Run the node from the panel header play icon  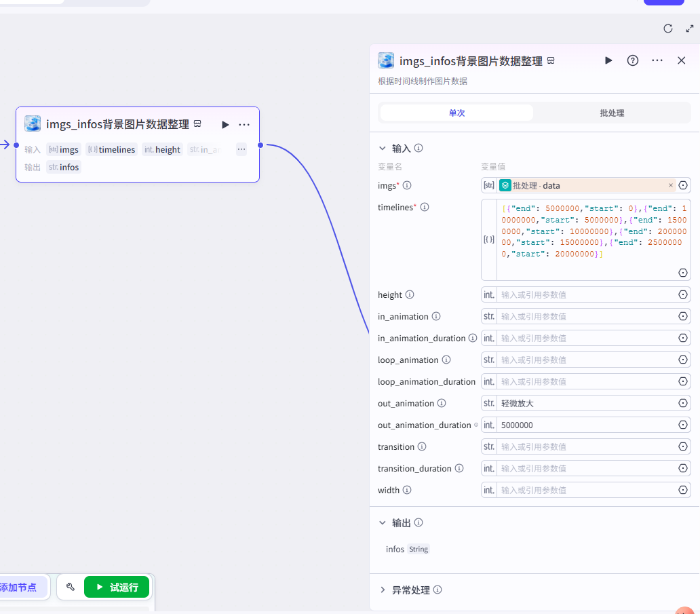click(608, 60)
